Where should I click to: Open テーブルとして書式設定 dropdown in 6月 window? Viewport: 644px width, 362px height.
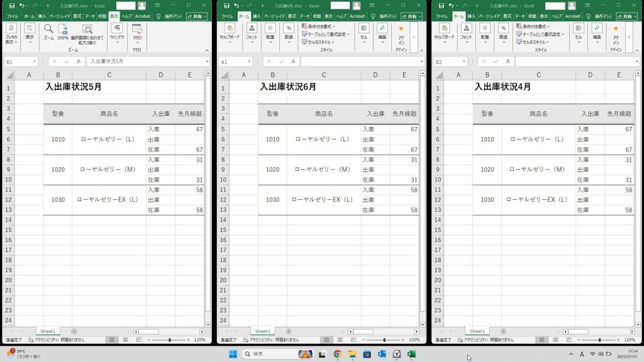tap(326, 34)
